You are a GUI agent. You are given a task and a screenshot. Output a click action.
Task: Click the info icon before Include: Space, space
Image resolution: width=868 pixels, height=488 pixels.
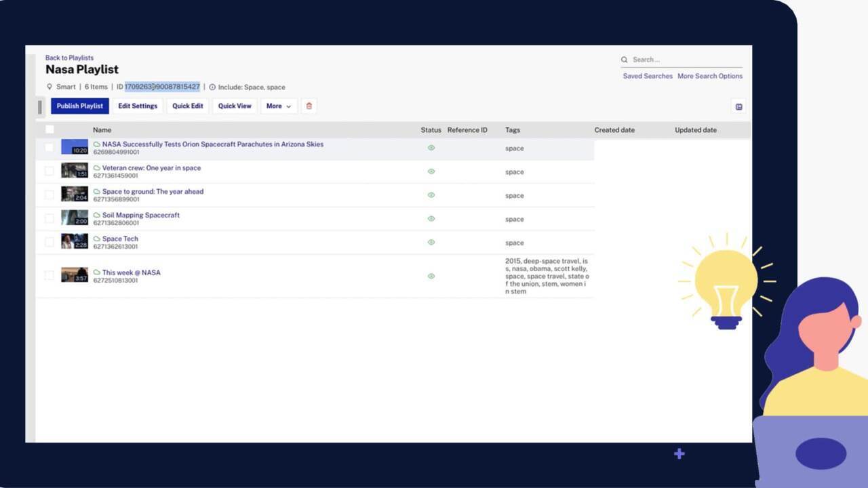212,87
